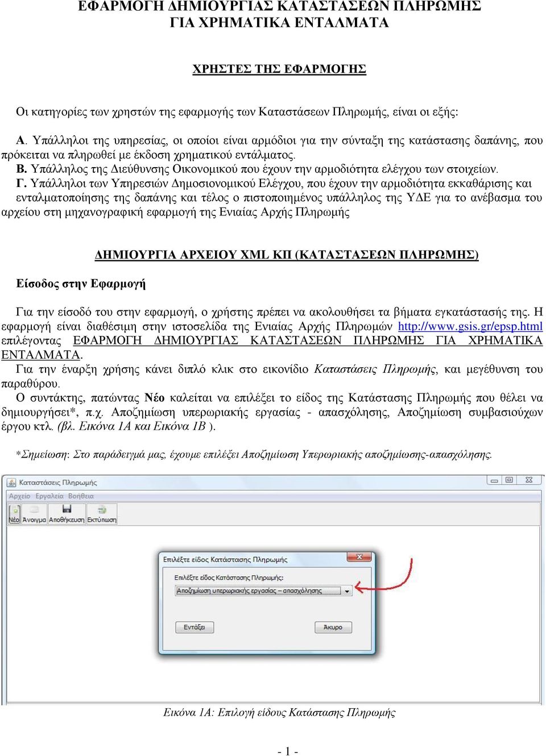Open the Εργαλεία menu
This screenshot has width=546, height=756.
pyautogui.click(x=49, y=496)
